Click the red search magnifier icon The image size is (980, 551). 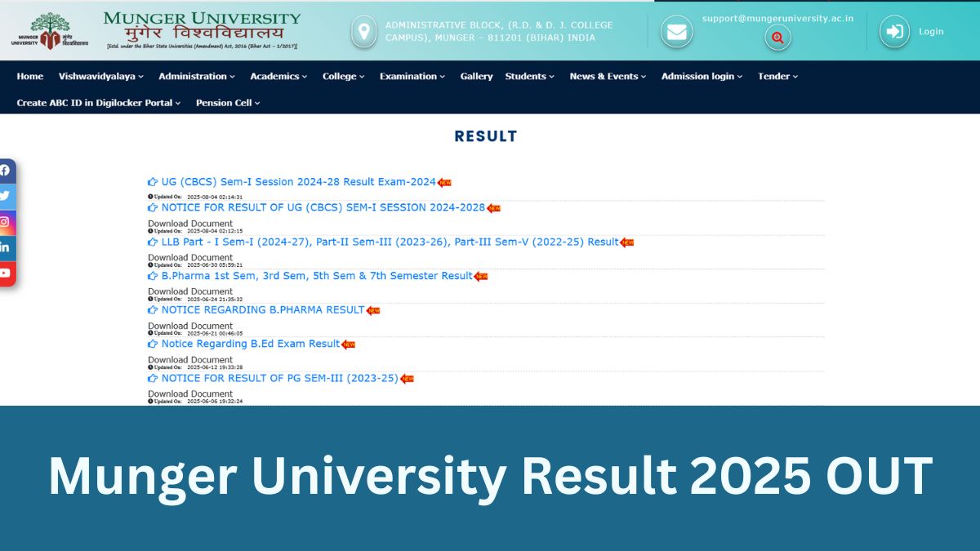[777, 38]
